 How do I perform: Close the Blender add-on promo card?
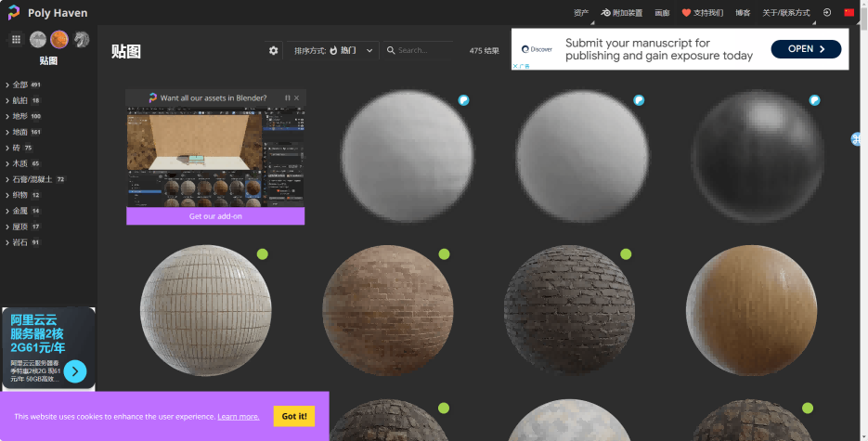pos(297,97)
